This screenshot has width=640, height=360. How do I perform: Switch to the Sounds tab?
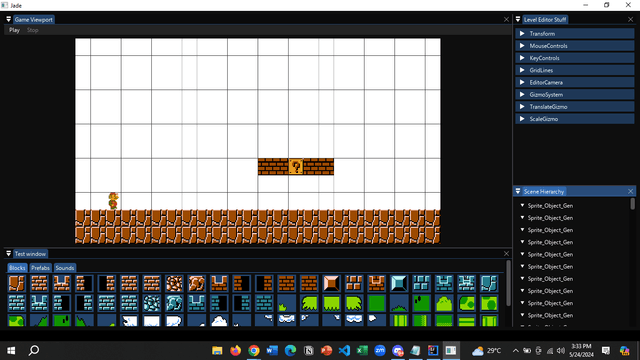[64, 268]
